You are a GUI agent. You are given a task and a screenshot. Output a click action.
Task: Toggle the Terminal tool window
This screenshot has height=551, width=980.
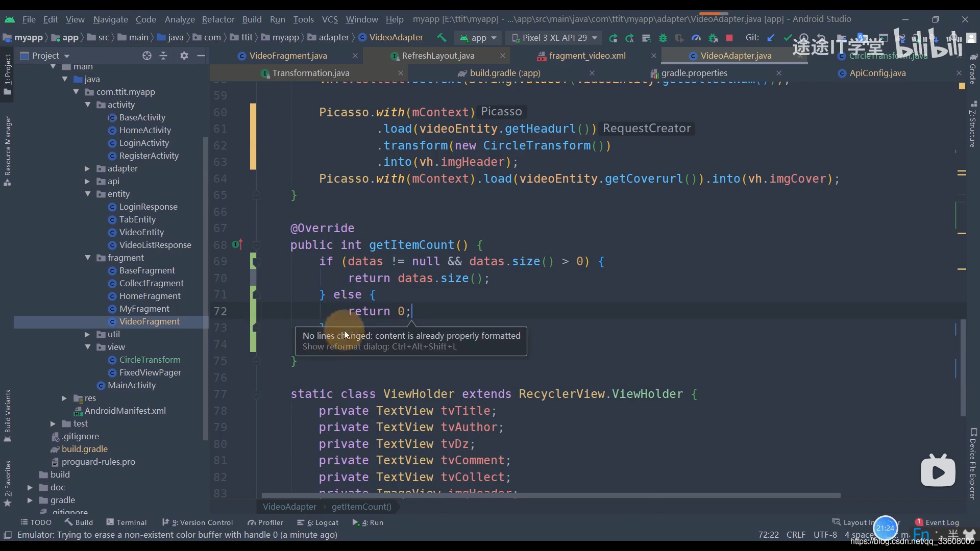127,522
